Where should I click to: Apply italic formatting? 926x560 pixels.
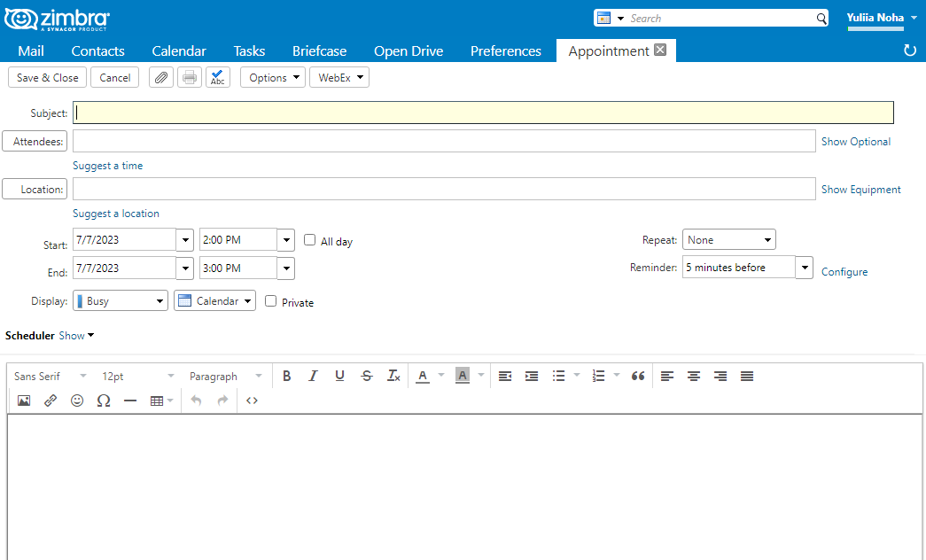[x=313, y=377]
